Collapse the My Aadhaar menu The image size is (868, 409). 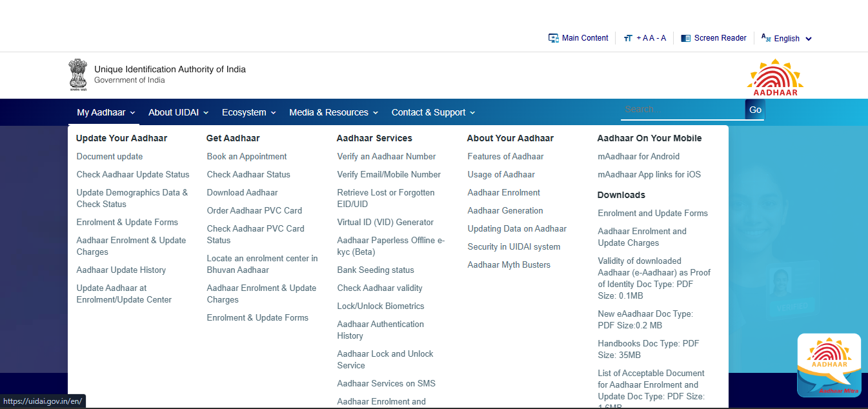tap(106, 112)
